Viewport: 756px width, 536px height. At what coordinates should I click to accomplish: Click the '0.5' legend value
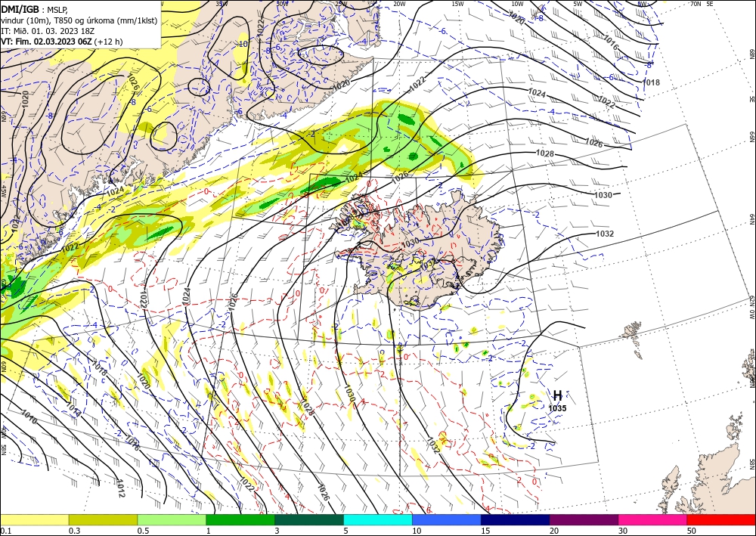143,531
